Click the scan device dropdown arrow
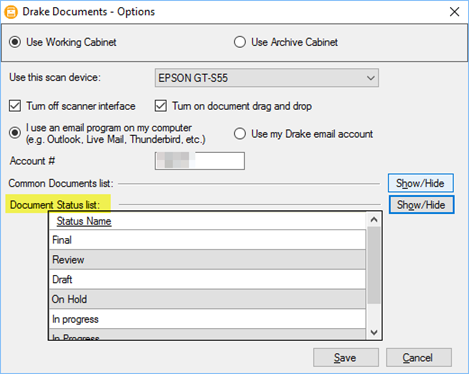The height and width of the screenshot is (374, 469). 370,78
